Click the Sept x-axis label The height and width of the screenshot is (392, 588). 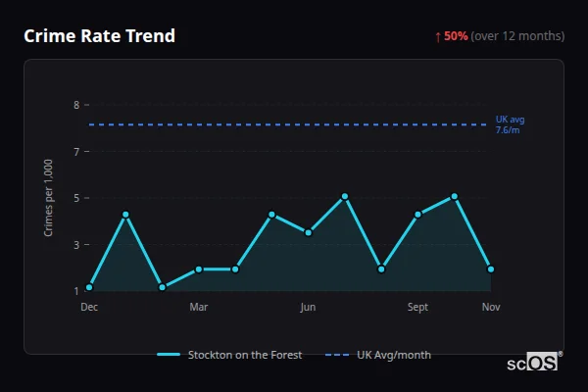coord(417,307)
